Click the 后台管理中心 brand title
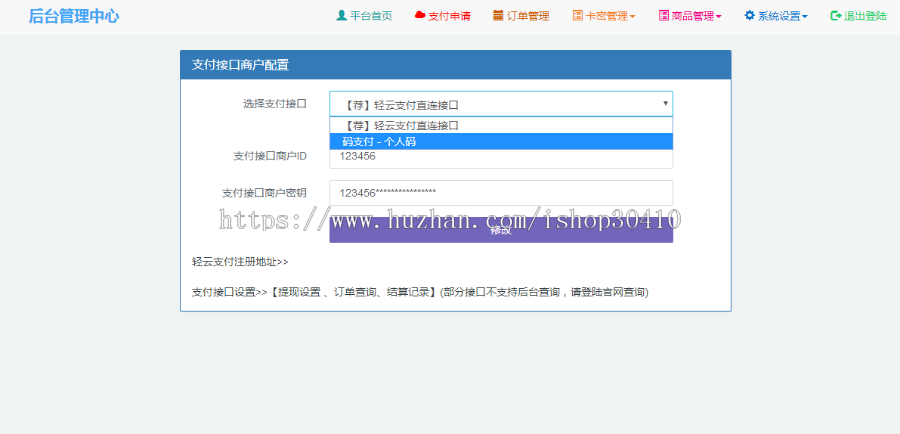 (x=74, y=16)
